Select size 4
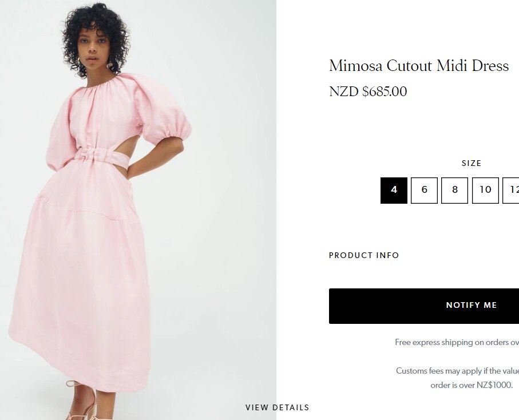Image resolution: width=519 pixels, height=420 pixels. tap(394, 190)
